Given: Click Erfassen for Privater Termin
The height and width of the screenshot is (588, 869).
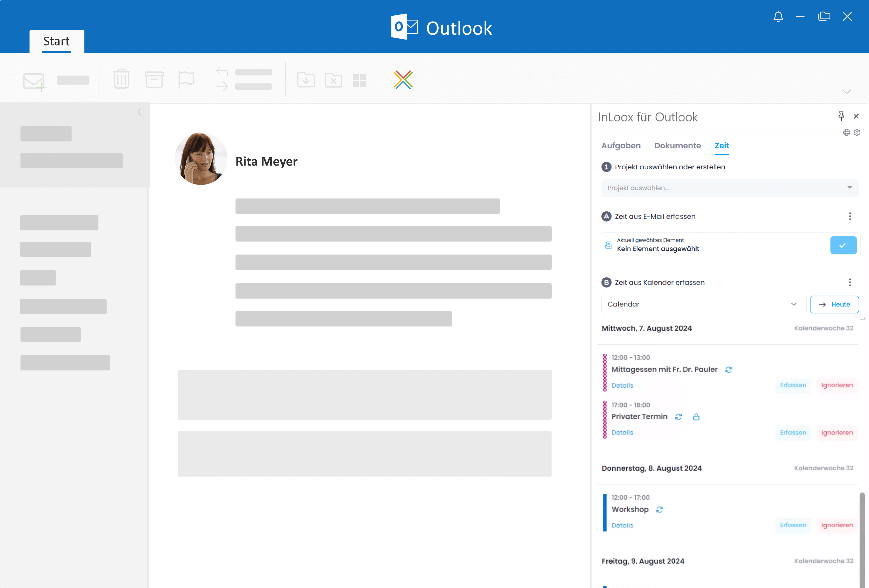Looking at the screenshot, I should [793, 433].
